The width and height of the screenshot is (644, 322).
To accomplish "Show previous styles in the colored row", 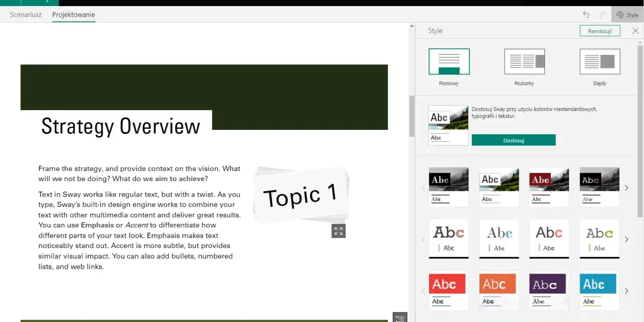I will 423,291.
